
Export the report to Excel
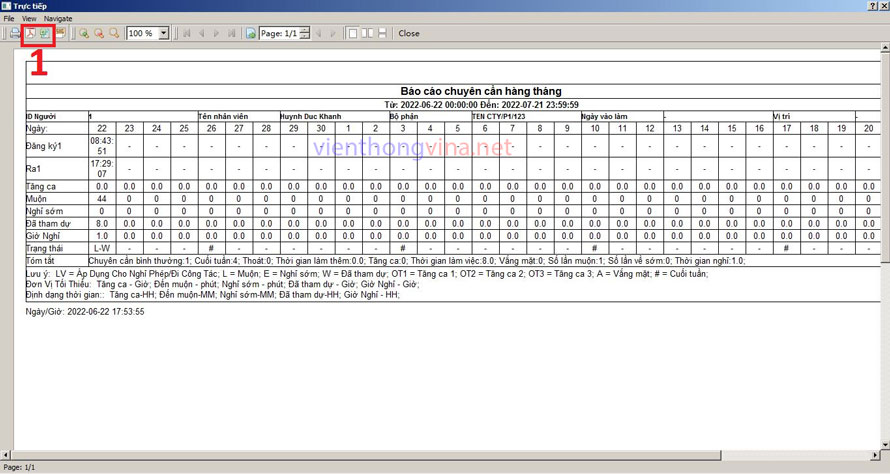(x=45, y=33)
